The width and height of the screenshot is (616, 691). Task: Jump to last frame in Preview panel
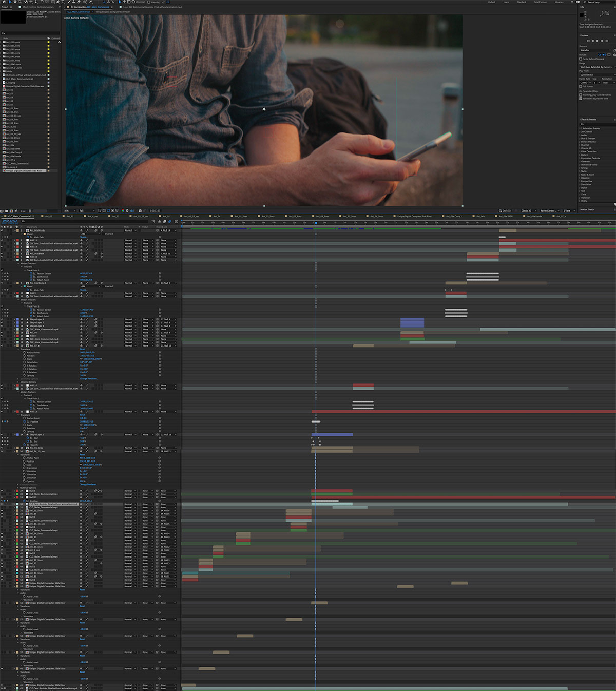(607, 41)
